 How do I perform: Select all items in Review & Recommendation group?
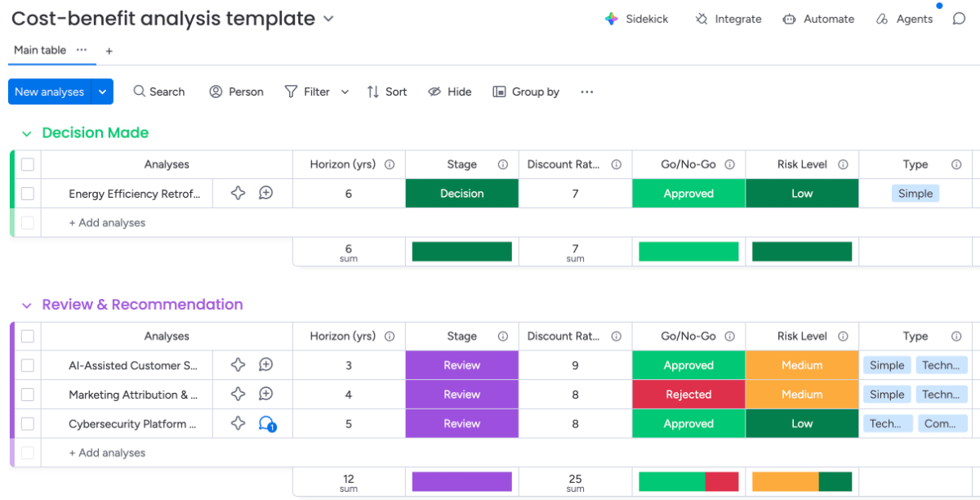tap(28, 336)
